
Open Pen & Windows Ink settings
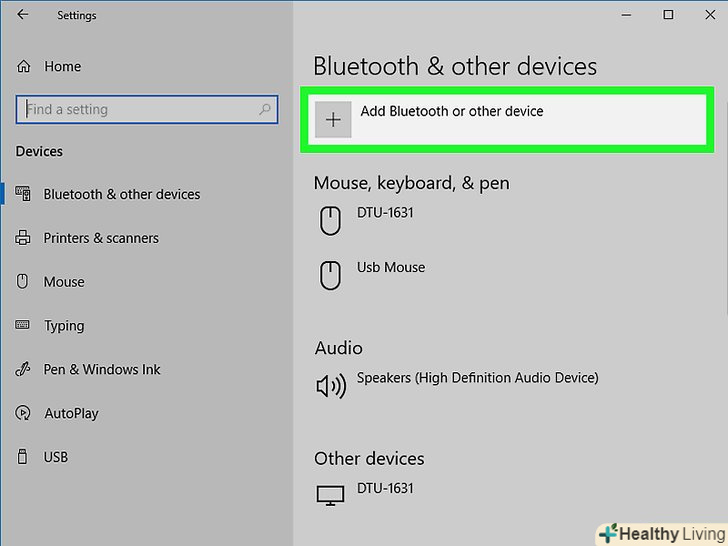click(102, 369)
